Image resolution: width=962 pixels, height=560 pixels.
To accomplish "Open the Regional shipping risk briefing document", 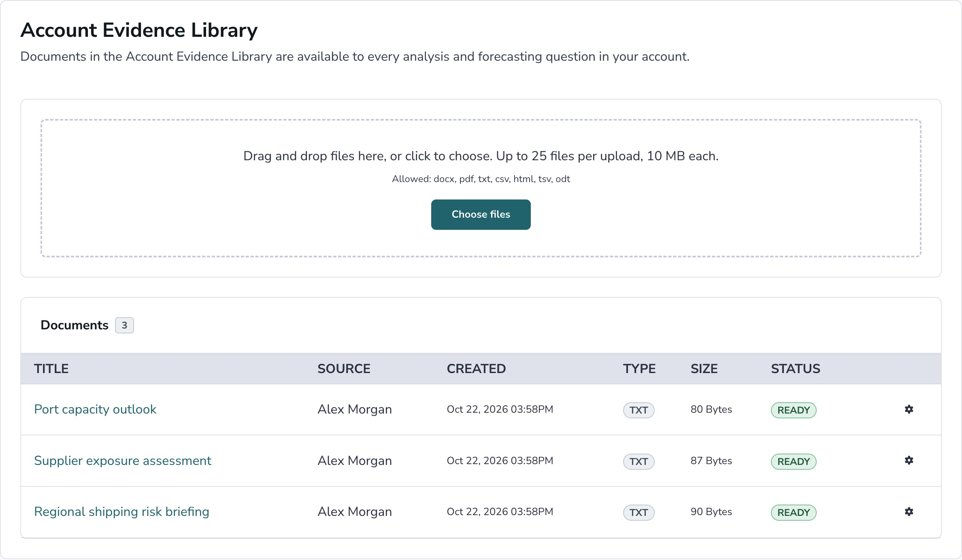I will (121, 511).
